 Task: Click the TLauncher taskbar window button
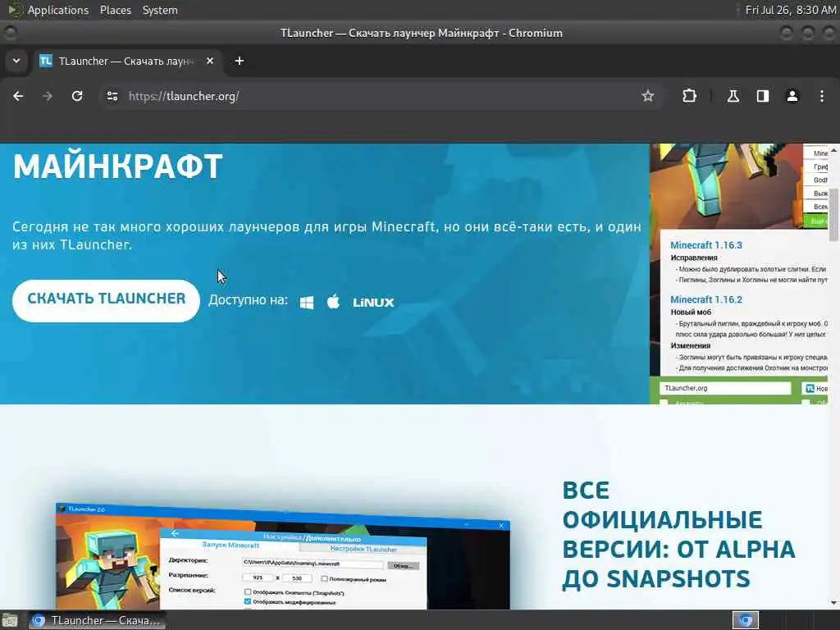pyautogui.click(x=97, y=620)
